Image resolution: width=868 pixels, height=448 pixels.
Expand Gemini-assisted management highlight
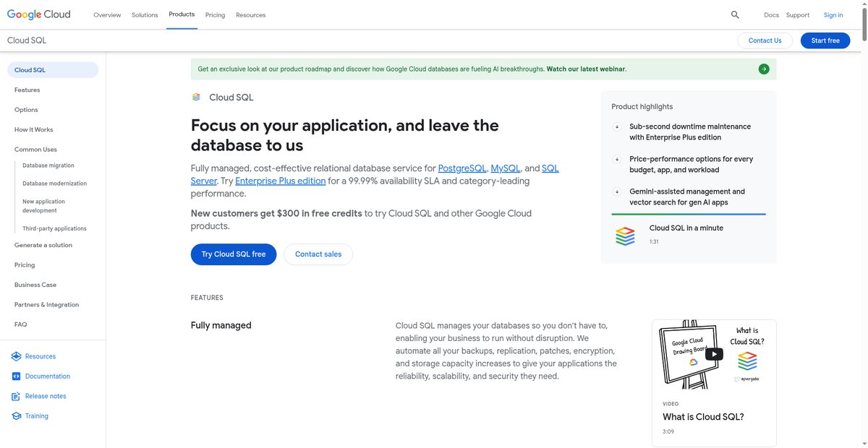click(x=617, y=191)
